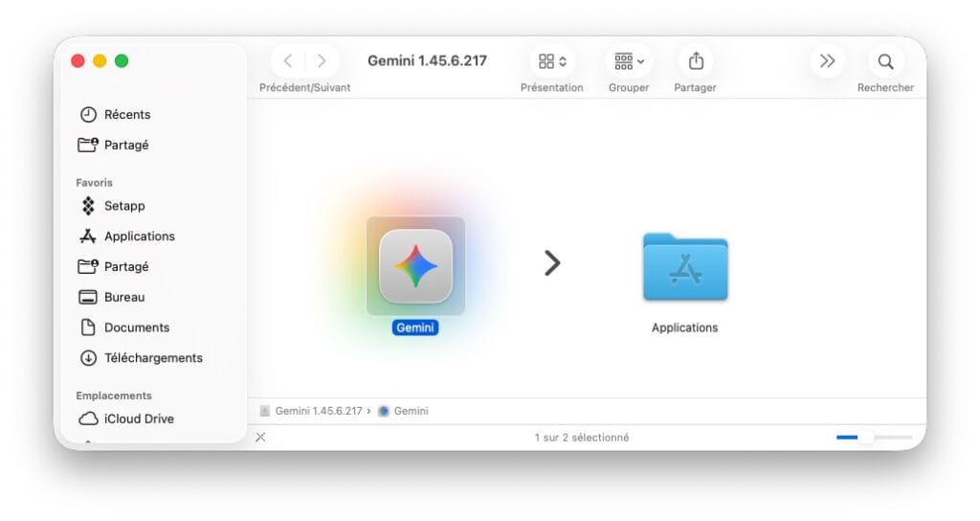980x521 pixels.
Task: Go forward with the Suivant arrow
Action: click(x=322, y=60)
